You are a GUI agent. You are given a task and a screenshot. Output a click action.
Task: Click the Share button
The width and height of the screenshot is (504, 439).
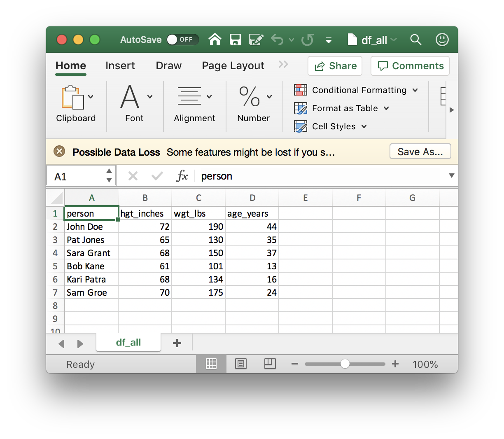[x=335, y=66]
